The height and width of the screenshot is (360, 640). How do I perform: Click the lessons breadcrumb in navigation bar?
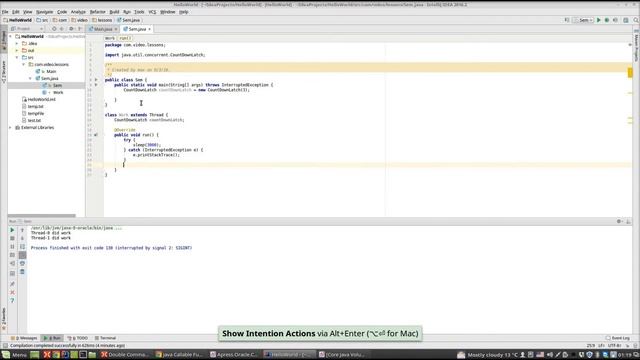pyautogui.click(x=102, y=20)
